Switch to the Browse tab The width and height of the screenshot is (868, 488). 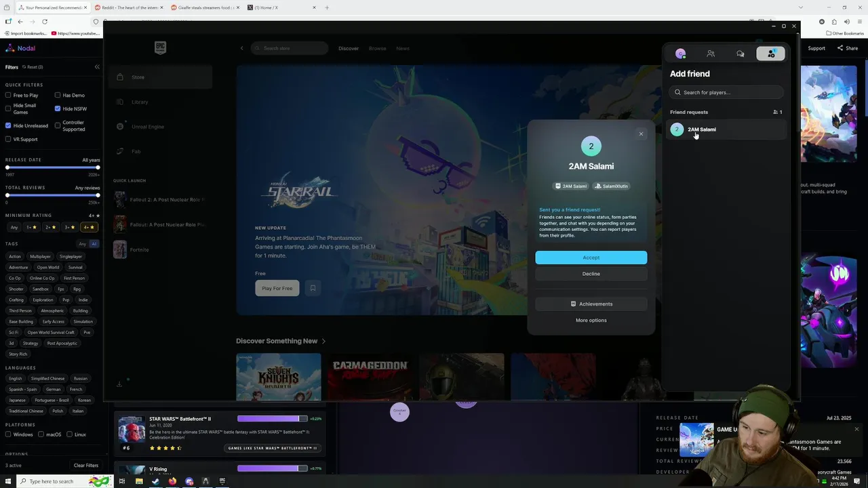377,48
